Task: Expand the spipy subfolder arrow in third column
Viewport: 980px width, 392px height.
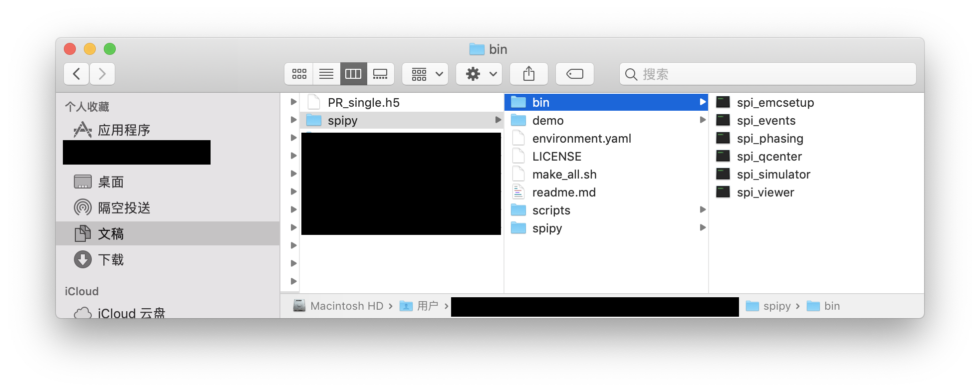Action: pyautogui.click(x=703, y=227)
